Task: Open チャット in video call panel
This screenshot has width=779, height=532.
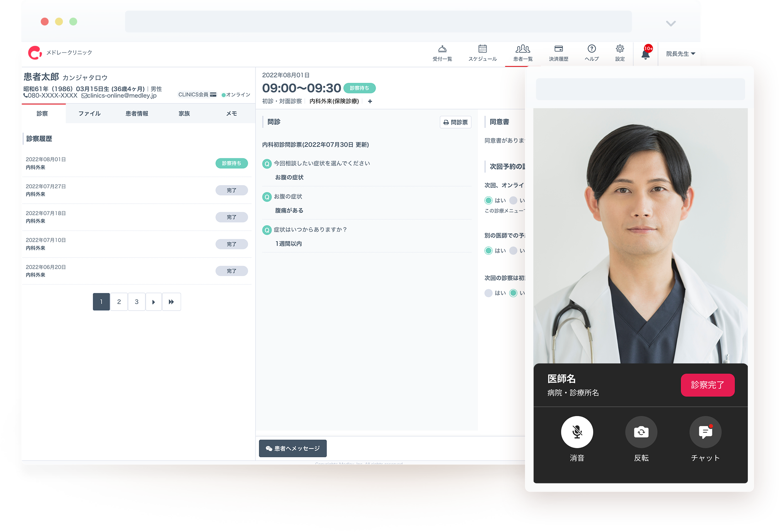Action: pos(705,432)
